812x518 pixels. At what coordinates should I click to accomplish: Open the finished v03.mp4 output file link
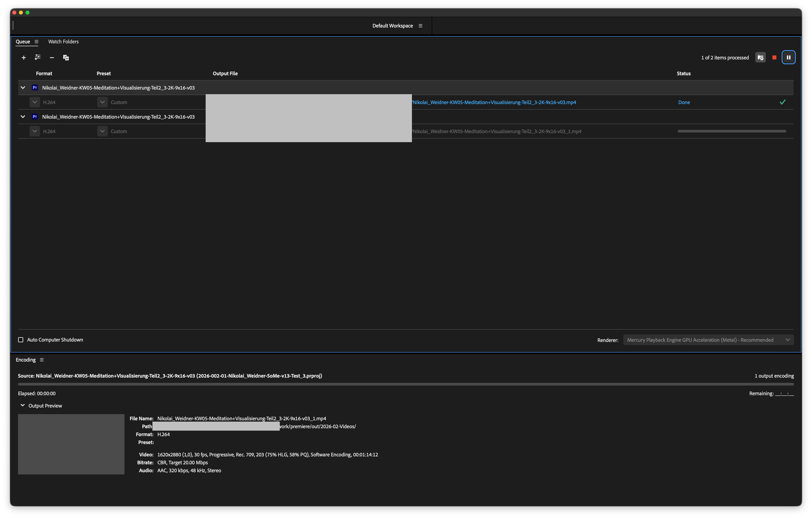[494, 102]
